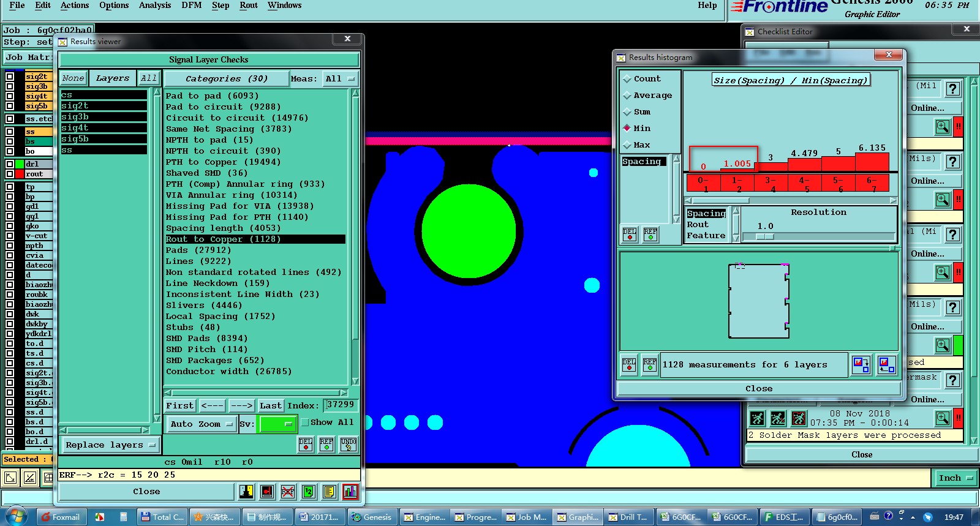
Task: Open Foxmail from taskbar
Action: tap(60, 517)
